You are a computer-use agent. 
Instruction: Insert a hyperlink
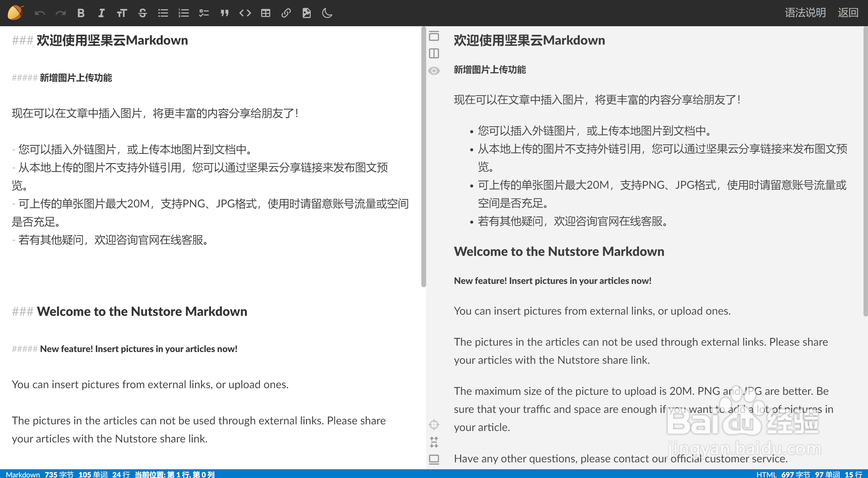(286, 13)
